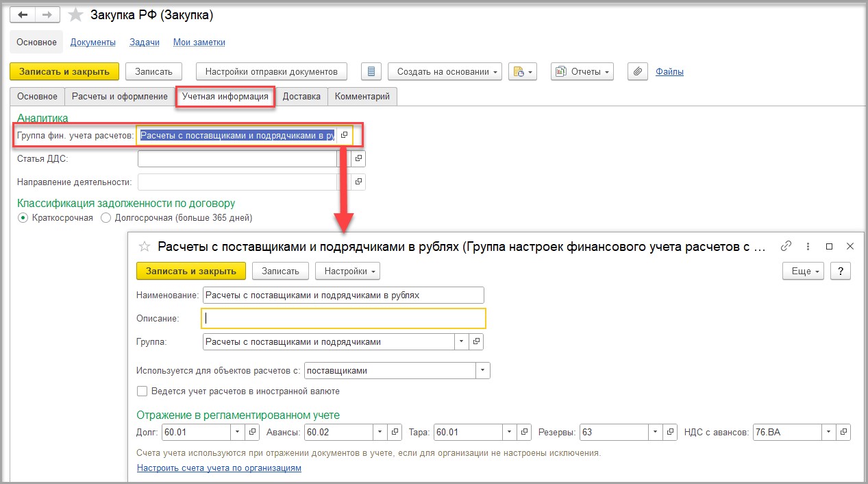Open Направление деятельности field element button
Image resolution: width=868 pixels, height=484 pixels.
tap(358, 182)
